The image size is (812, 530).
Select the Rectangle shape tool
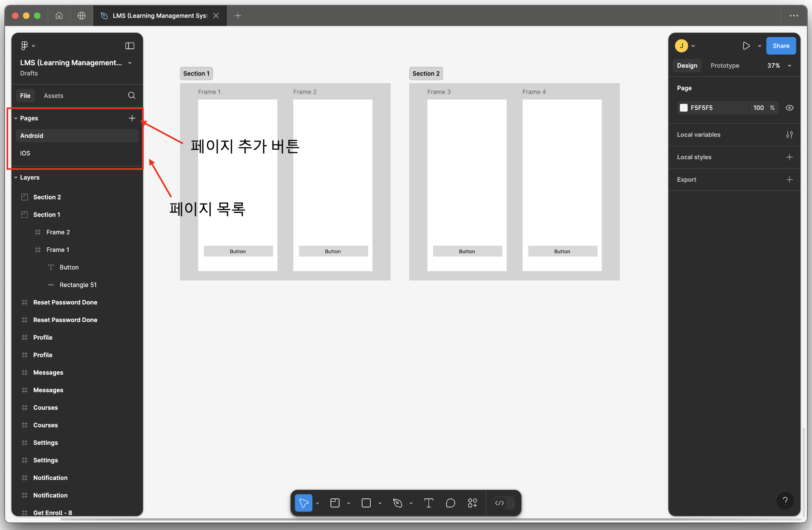tap(366, 503)
